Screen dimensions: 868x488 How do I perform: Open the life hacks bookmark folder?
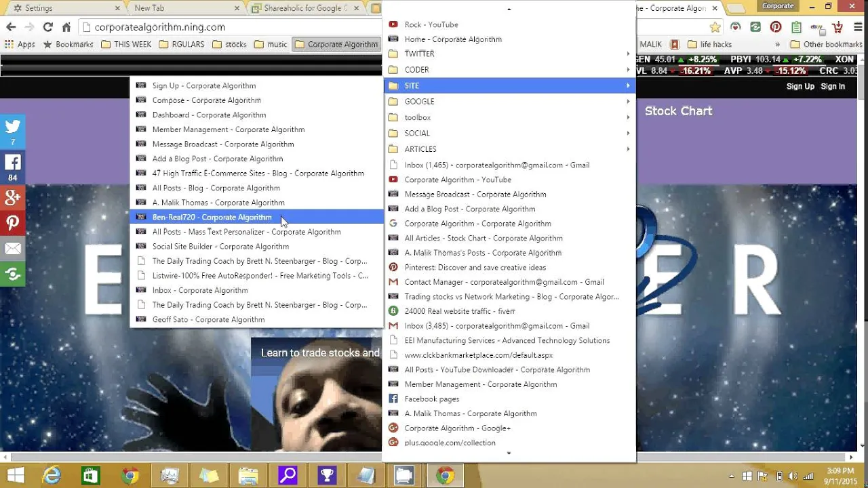click(709, 44)
